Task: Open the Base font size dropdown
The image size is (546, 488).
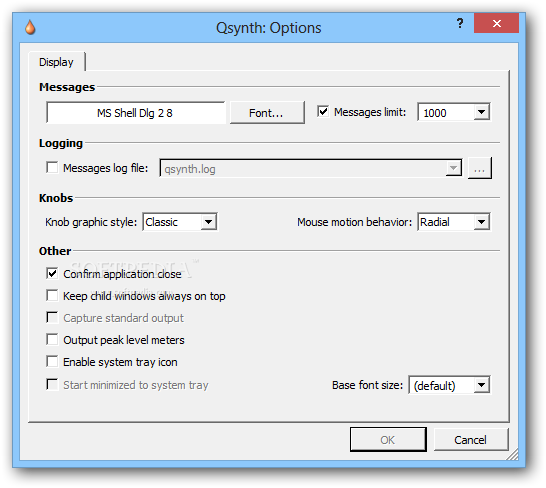Action: tap(449, 385)
